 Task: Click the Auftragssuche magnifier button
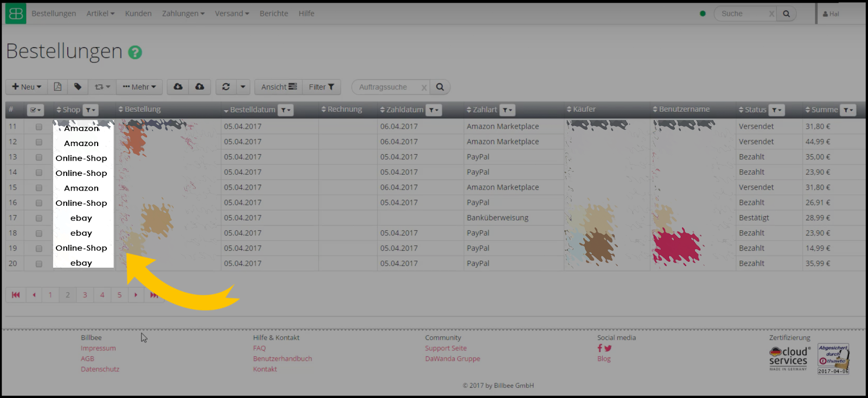click(440, 87)
